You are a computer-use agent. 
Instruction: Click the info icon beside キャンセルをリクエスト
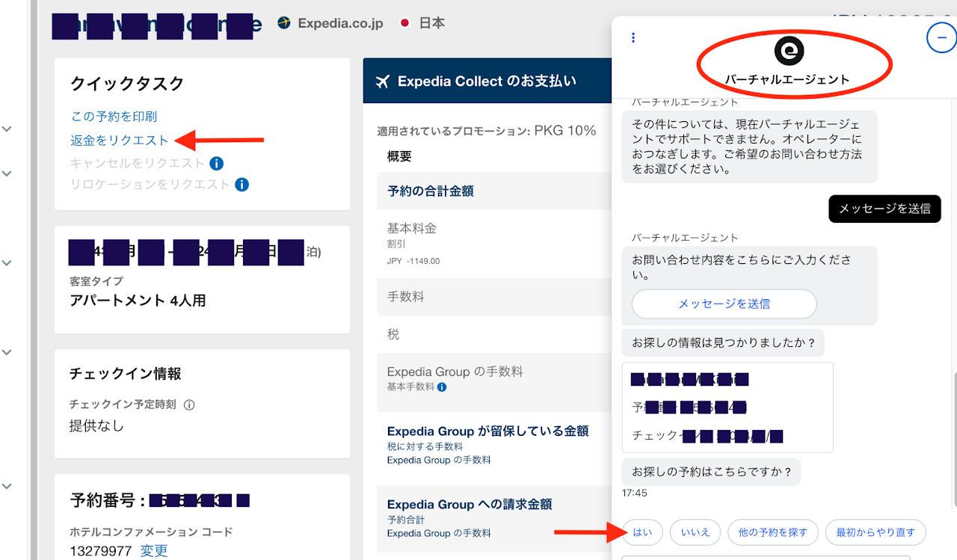[x=216, y=163]
